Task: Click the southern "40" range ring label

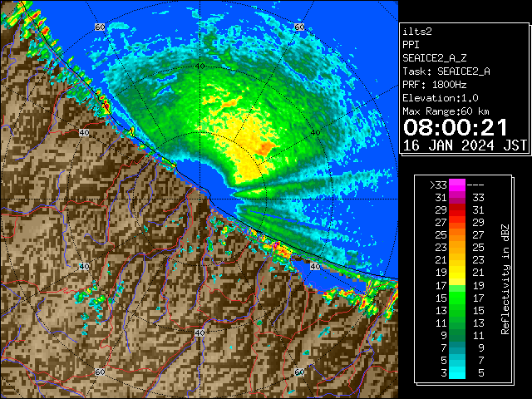Action: [199, 332]
